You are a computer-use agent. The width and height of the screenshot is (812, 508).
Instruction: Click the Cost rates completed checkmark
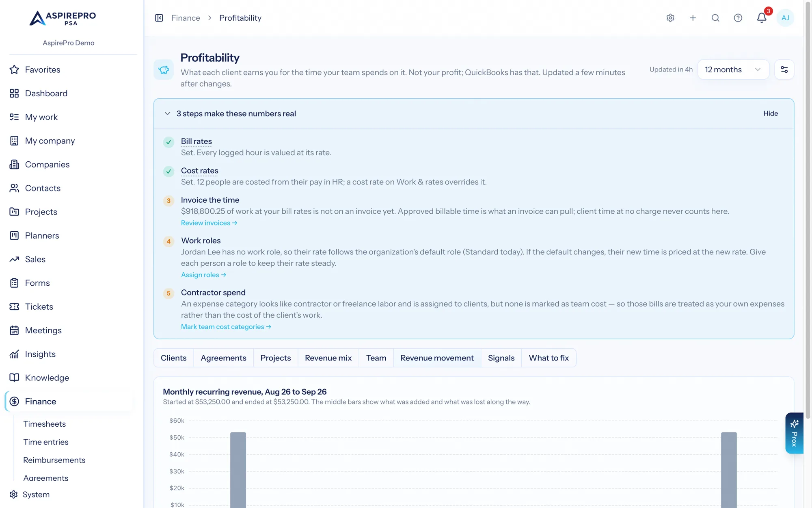coord(168,172)
